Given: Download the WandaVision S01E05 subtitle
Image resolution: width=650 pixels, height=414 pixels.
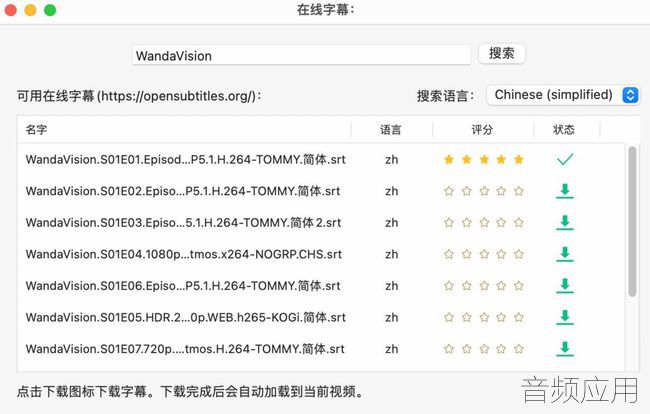Looking at the screenshot, I should 565,317.
